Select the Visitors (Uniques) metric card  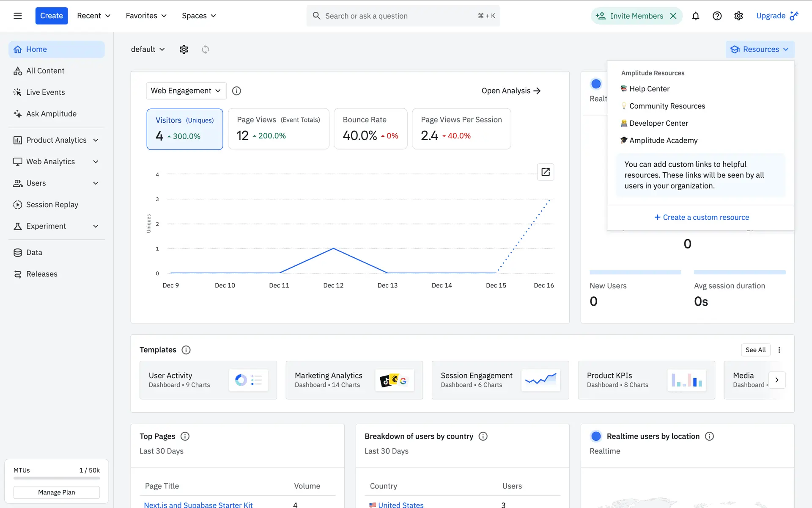[184, 129]
